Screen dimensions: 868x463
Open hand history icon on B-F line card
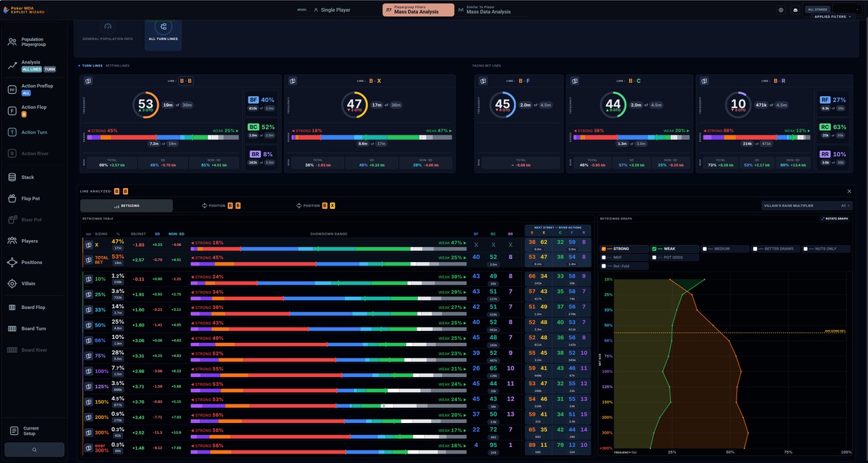pyautogui.click(x=483, y=81)
